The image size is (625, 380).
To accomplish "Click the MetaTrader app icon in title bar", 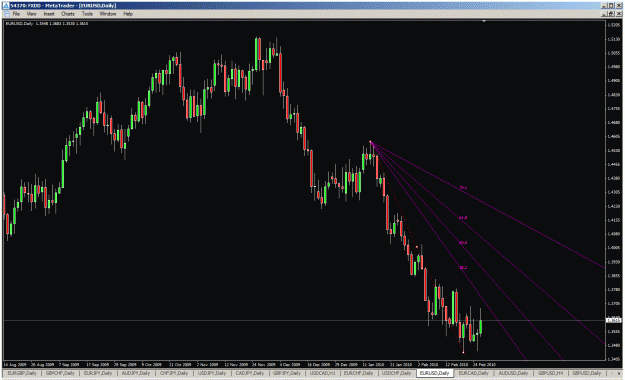I will coord(6,6).
